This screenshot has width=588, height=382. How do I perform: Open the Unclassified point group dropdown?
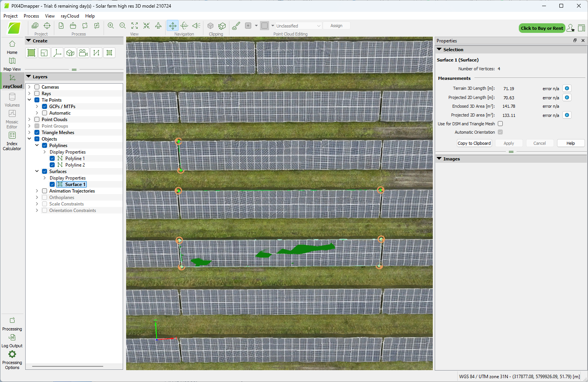pos(298,26)
